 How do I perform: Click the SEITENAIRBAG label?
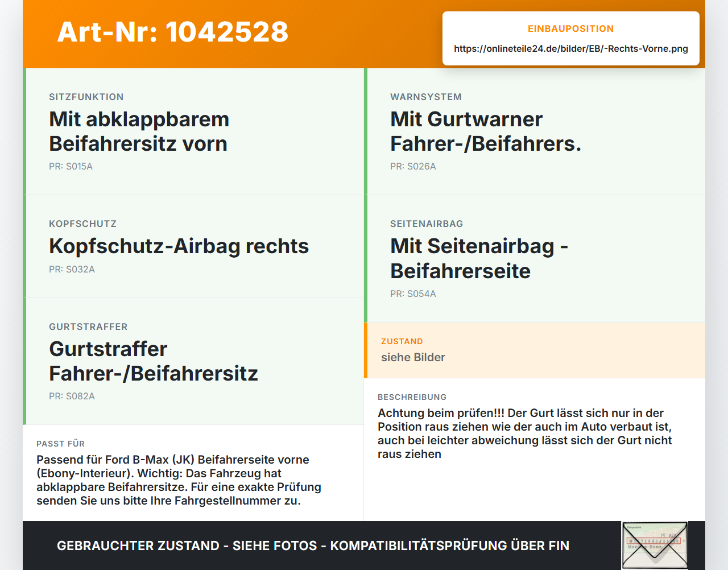427,224
